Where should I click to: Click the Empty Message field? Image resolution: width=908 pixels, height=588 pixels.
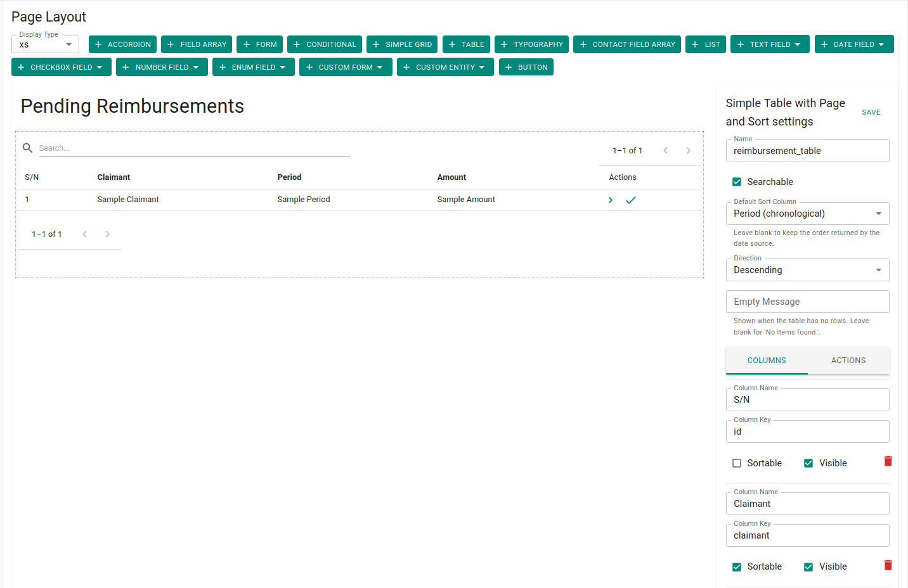tap(807, 302)
